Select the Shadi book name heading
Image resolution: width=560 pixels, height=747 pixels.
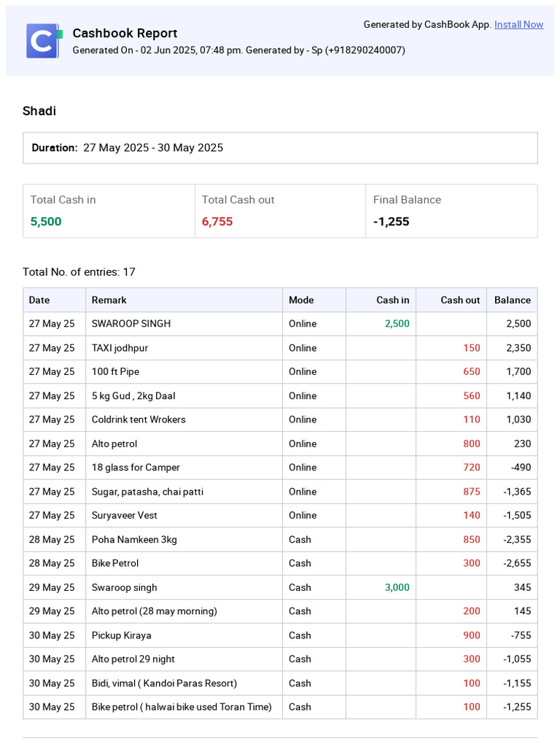pos(39,111)
